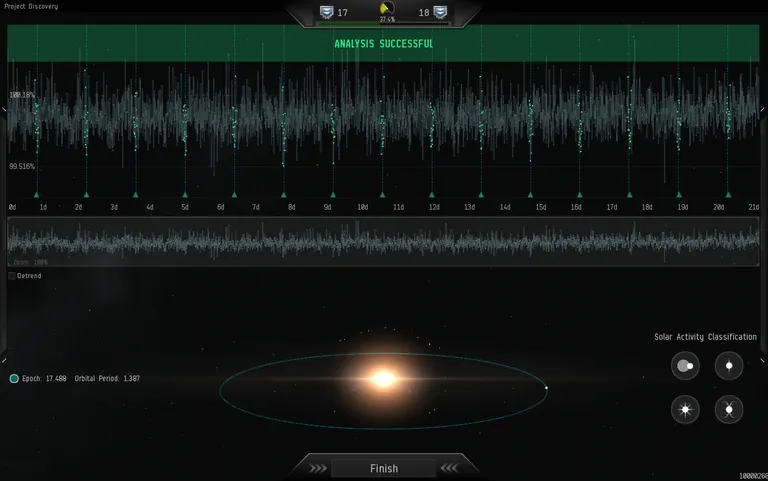Image resolution: width=768 pixels, height=481 pixels.
Task: Click the rank 18 badge icon
Action: [440, 12]
